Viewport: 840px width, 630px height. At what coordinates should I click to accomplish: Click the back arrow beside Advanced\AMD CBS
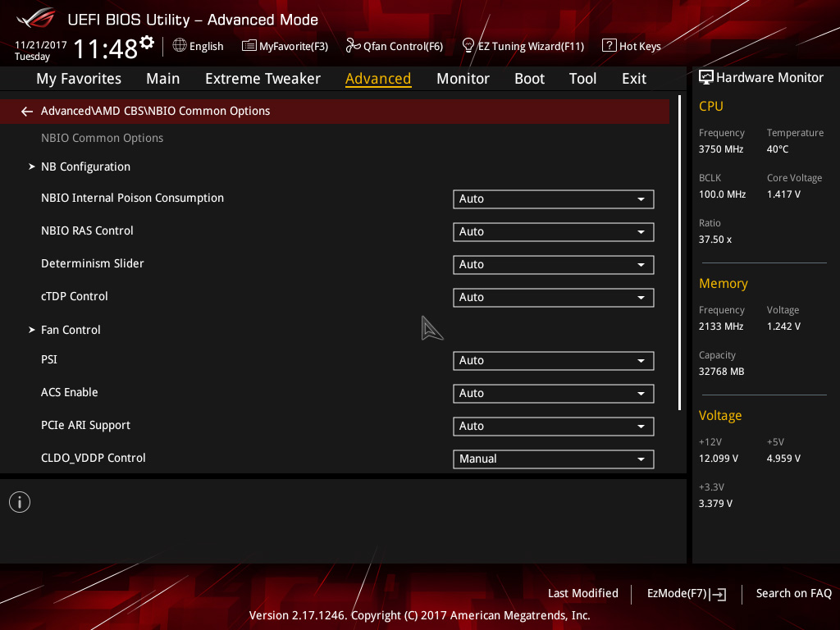pos(27,112)
